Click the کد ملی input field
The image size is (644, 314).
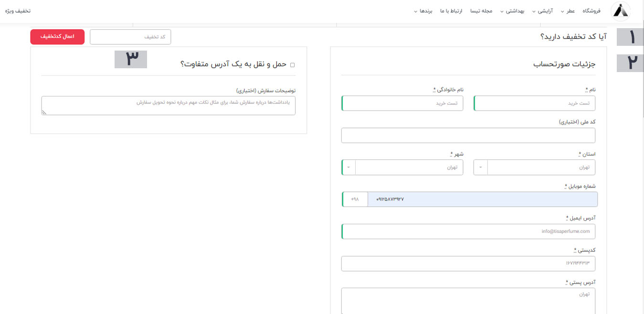click(x=468, y=136)
